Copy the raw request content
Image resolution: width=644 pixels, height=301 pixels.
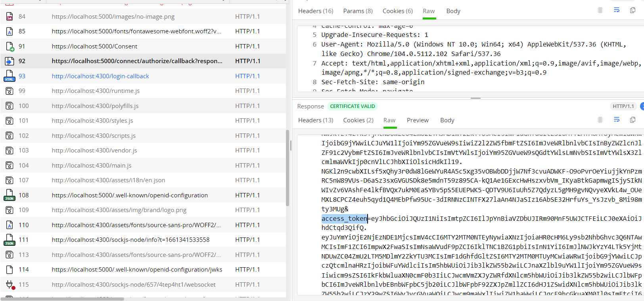633,10
